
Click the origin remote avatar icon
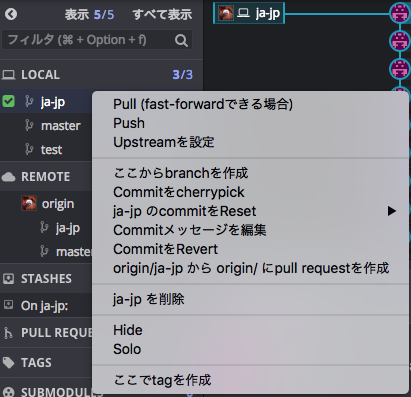pyautogui.click(x=29, y=203)
